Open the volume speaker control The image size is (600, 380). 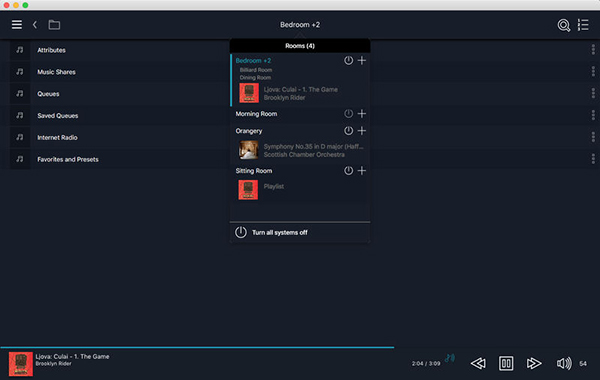564,363
